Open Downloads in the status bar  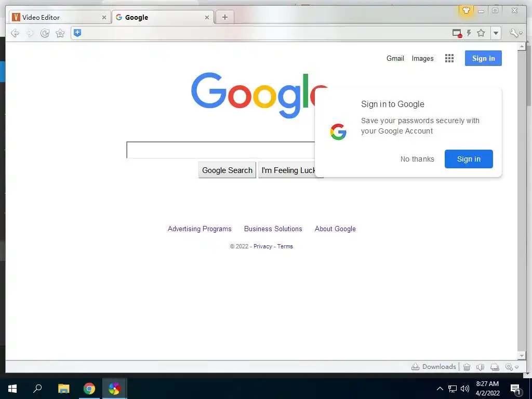434,366
